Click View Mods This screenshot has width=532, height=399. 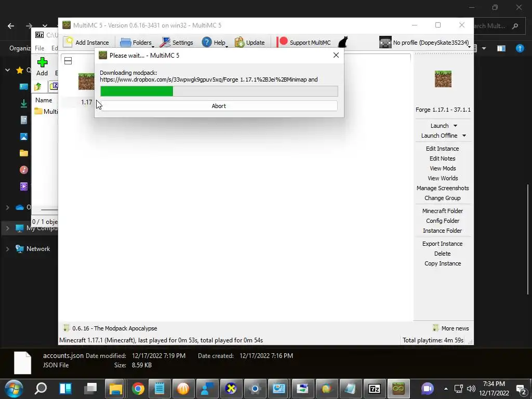[x=443, y=168]
